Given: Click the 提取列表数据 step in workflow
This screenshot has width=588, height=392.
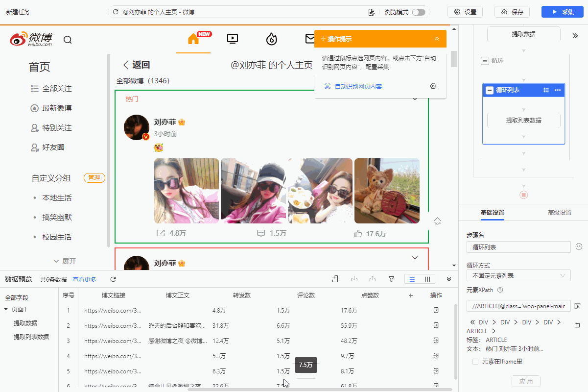Looking at the screenshot, I should 523,120.
